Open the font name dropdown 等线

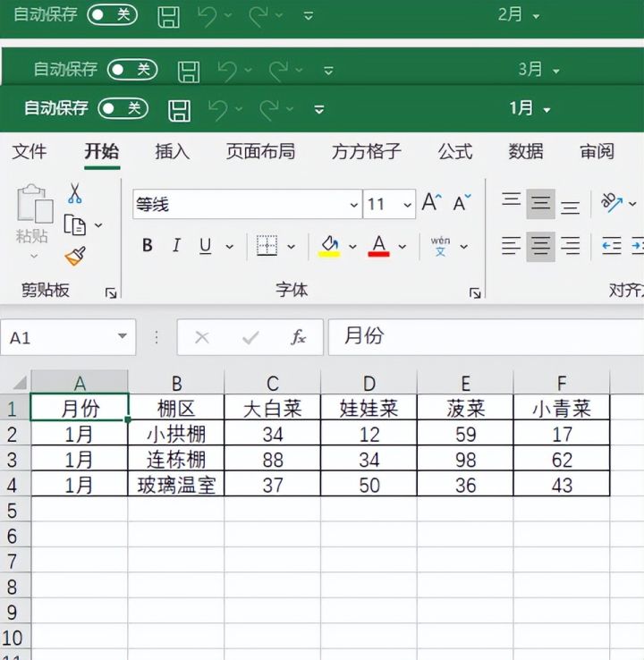[353, 205]
